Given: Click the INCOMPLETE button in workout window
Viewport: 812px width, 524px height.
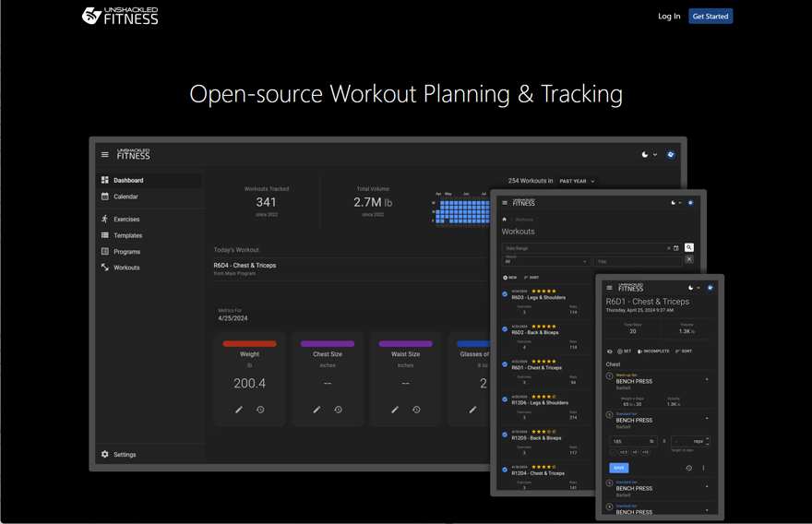Looking at the screenshot, I should pos(653,351).
